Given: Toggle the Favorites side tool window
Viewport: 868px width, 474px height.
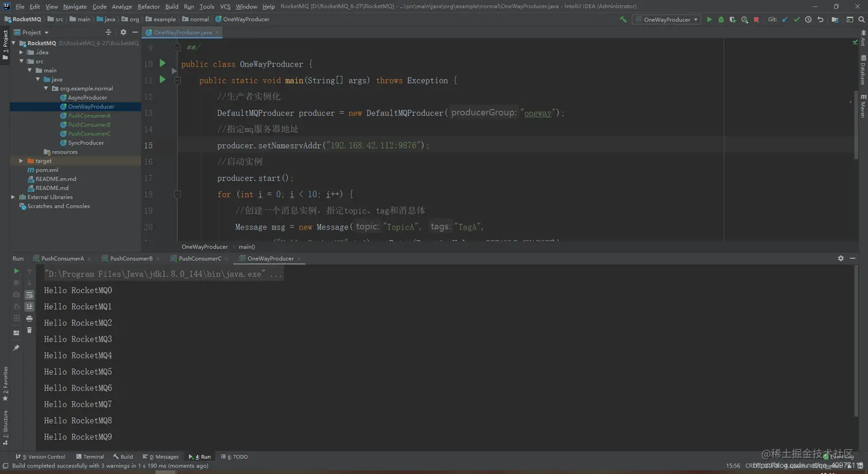Looking at the screenshot, I should 5,384.
